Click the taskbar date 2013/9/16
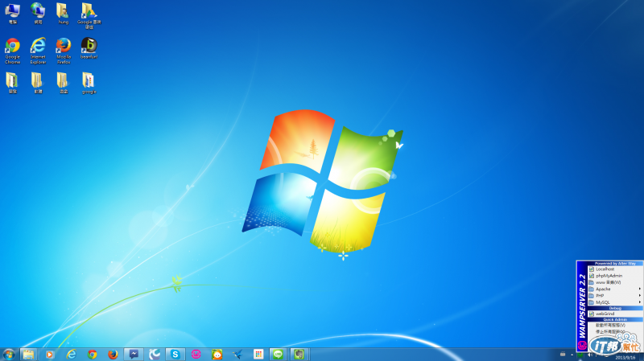Screen dimensions: 644x361 (625, 358)
